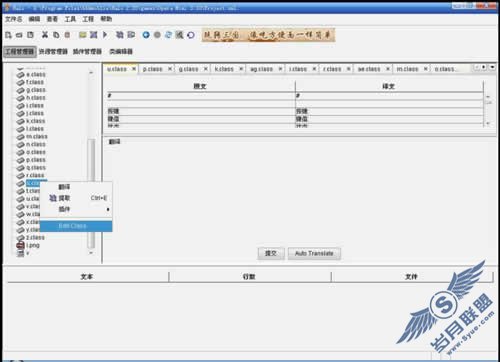Click the copy icon beside the scissors
The image size is (500, 362).
(x=56, y=35)
